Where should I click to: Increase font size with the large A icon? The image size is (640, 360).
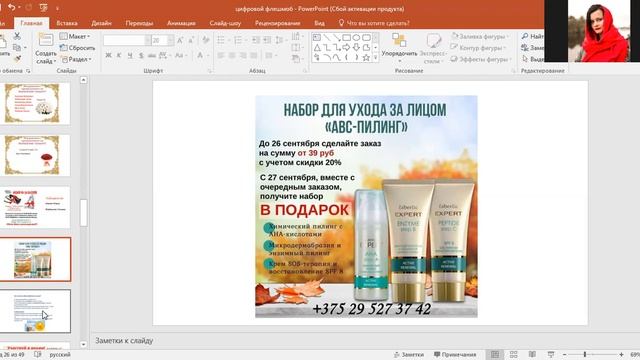tap(180, 40)
